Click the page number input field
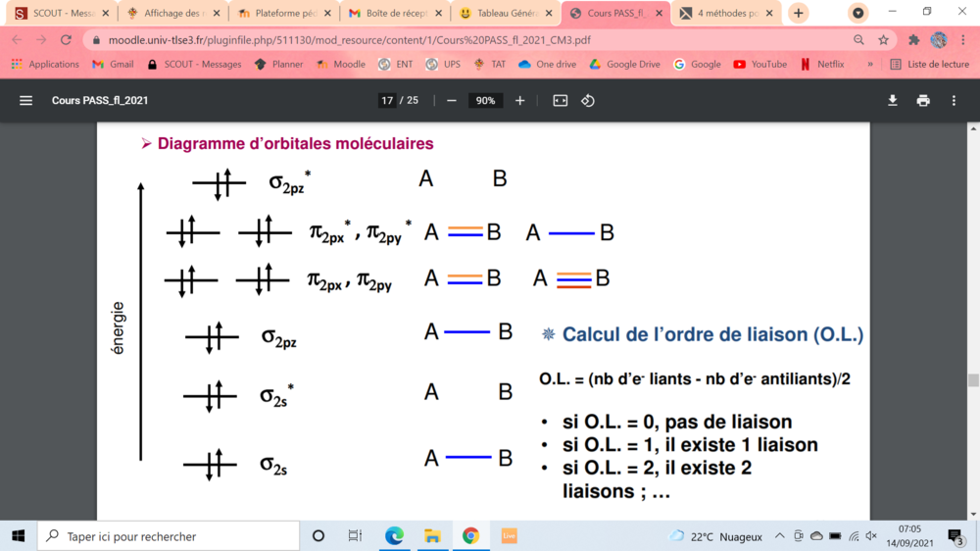This screenshot has width=980, height=551. pos(388,100)
